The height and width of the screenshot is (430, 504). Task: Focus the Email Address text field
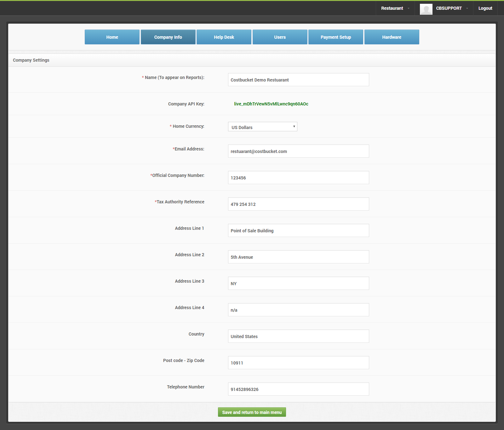[x=298, y=151]
